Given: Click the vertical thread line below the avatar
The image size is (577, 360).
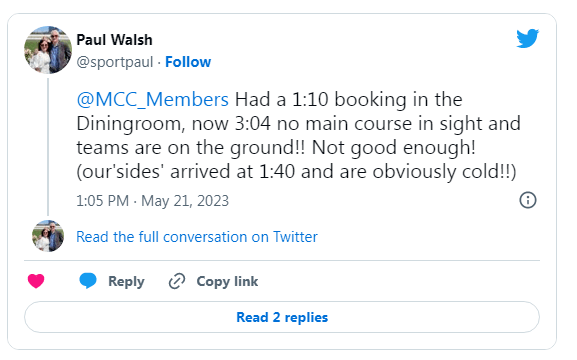Looking at the screenshot, I should point(48,147).
